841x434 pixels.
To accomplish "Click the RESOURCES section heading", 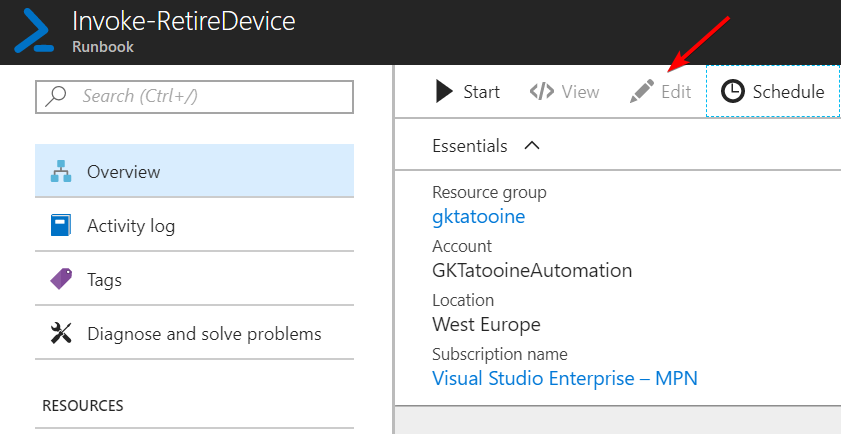I will 83,405.
